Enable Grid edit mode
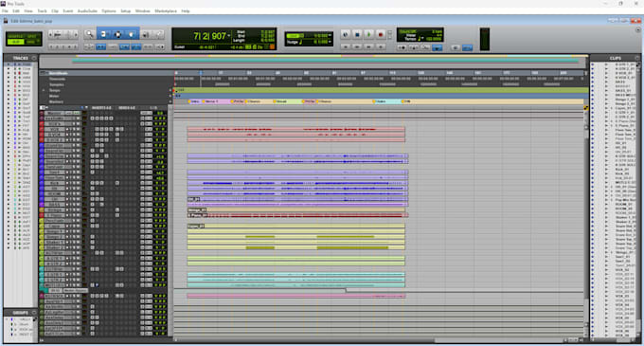This screenshot has width=644, height=346. pos(31,42)
